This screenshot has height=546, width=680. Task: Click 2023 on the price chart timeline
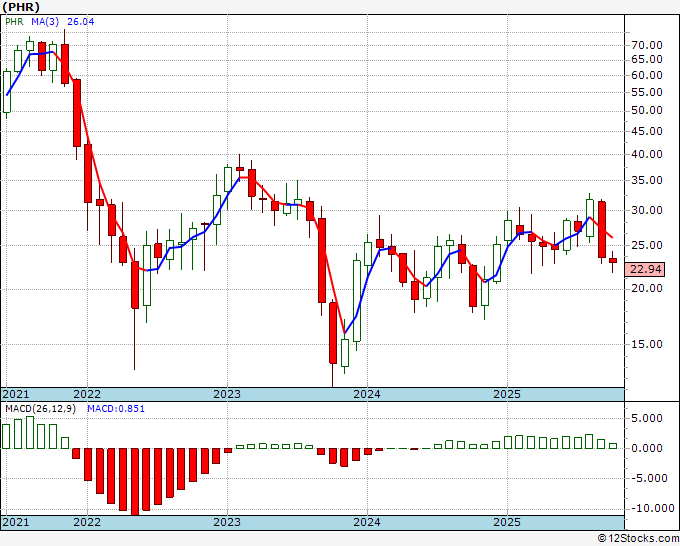[x=227, y=394]
